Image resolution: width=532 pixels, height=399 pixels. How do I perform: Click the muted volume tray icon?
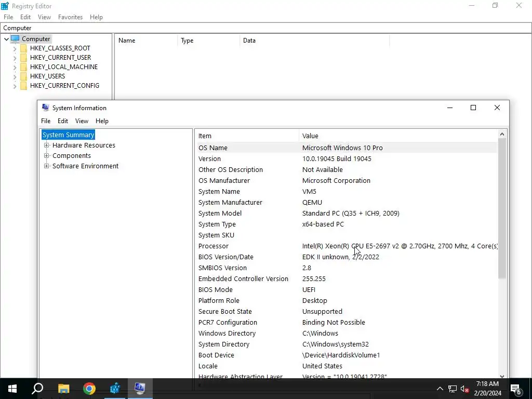click(464, 389)
